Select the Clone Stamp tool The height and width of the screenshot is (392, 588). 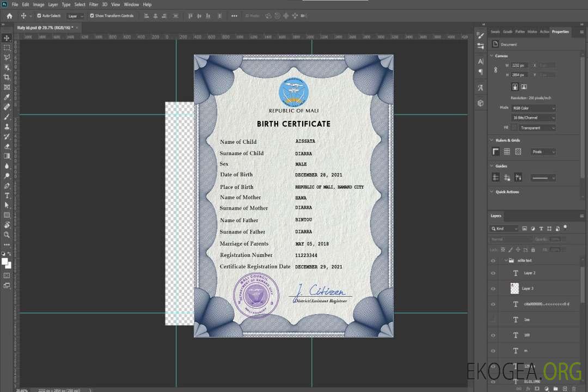pyautogui.click(x=7, y=127)
